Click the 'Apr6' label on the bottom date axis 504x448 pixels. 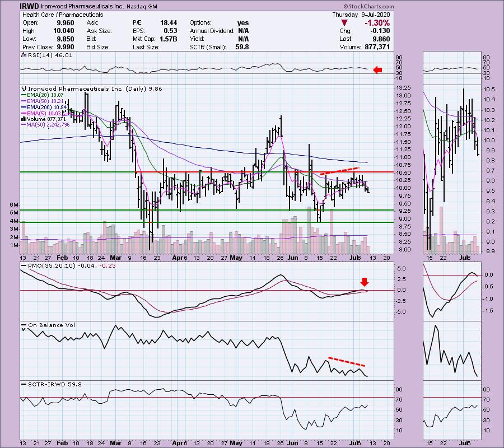(x=180, y=443)
